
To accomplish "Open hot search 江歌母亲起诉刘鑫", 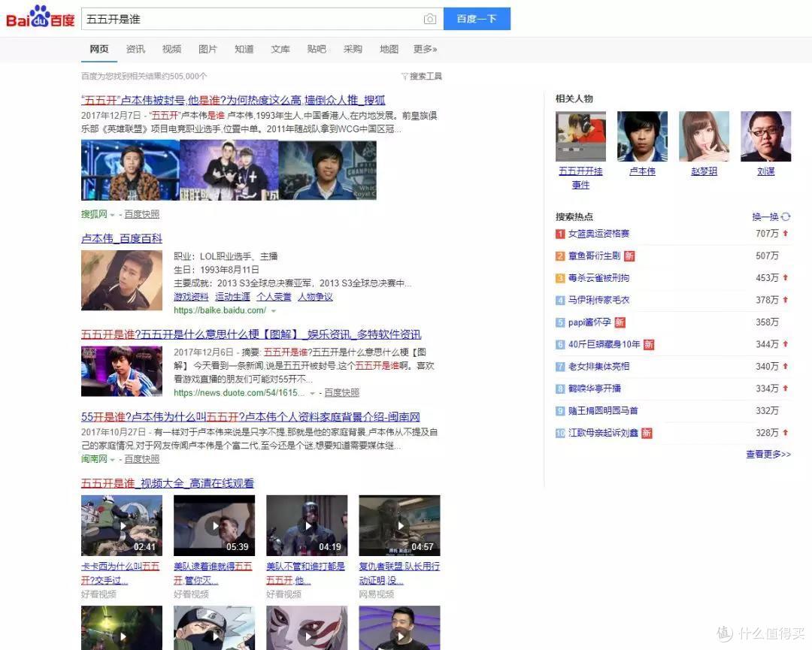I will (x=603, y=433).
